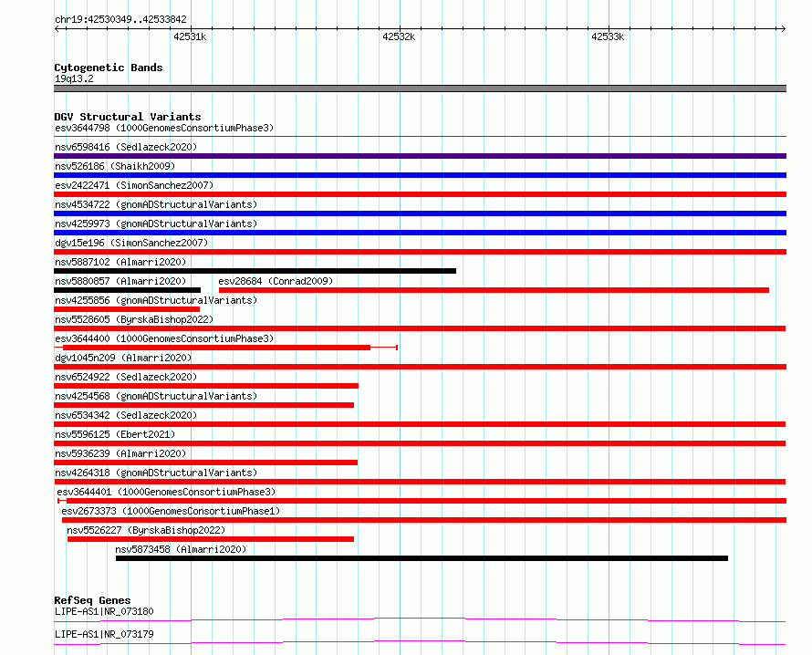Select variant label esv28684 (Conrad2009)
The image size is (812, 655).
point(276,281)
